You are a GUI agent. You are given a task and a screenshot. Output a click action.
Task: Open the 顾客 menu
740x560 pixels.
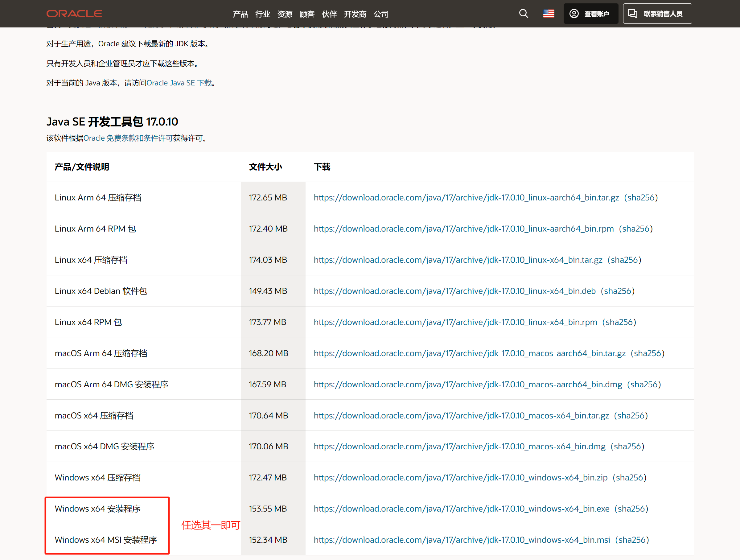click(307, 14)
